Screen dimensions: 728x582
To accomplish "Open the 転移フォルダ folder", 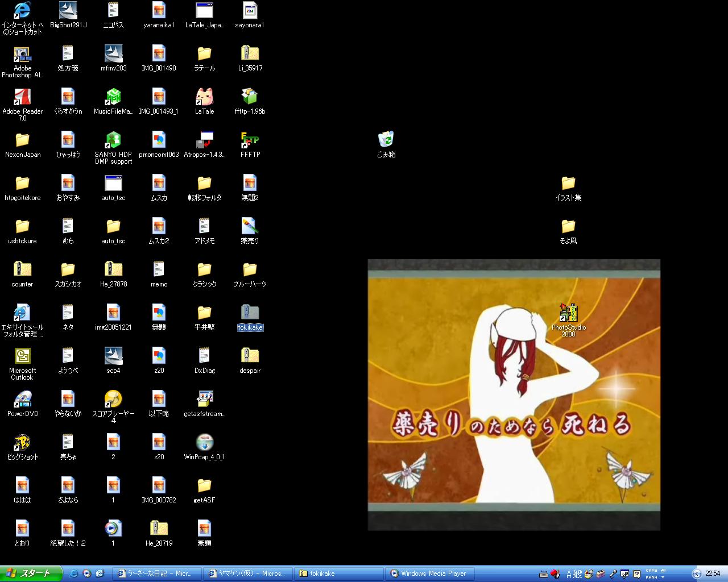I will pyautogui.click(x=204, y=188).
